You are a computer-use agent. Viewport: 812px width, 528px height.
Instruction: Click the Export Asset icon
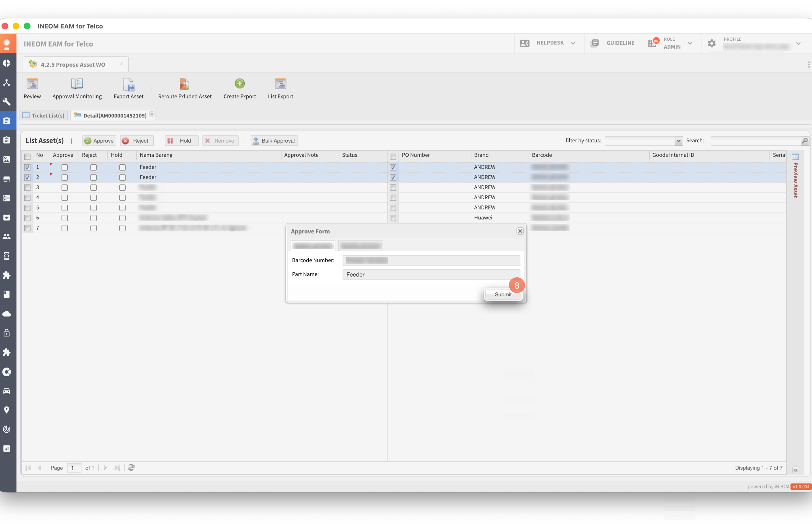coord(129,85)
